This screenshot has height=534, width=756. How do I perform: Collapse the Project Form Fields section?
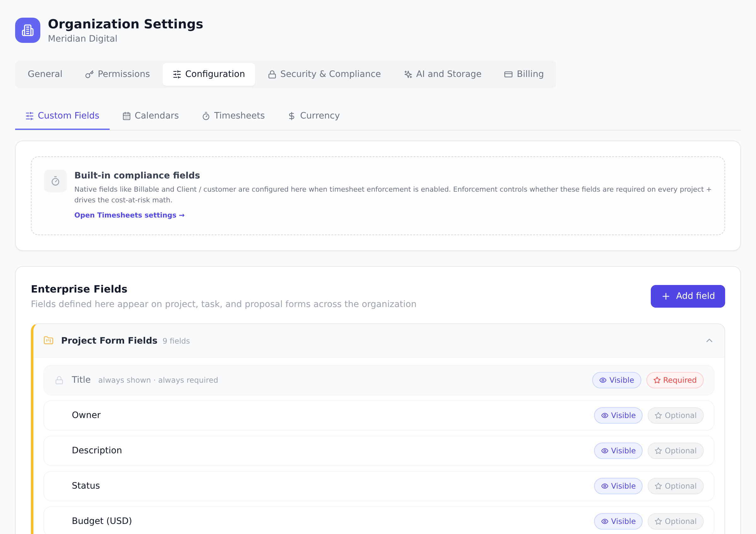709,341
